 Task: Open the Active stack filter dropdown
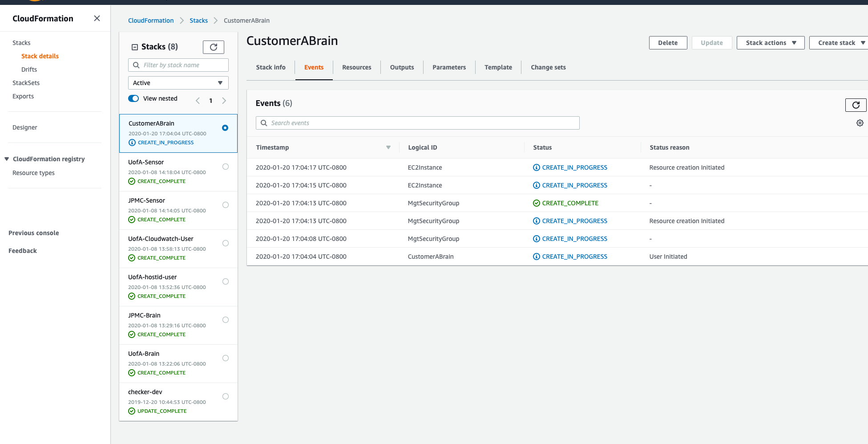tap(178, 83)
